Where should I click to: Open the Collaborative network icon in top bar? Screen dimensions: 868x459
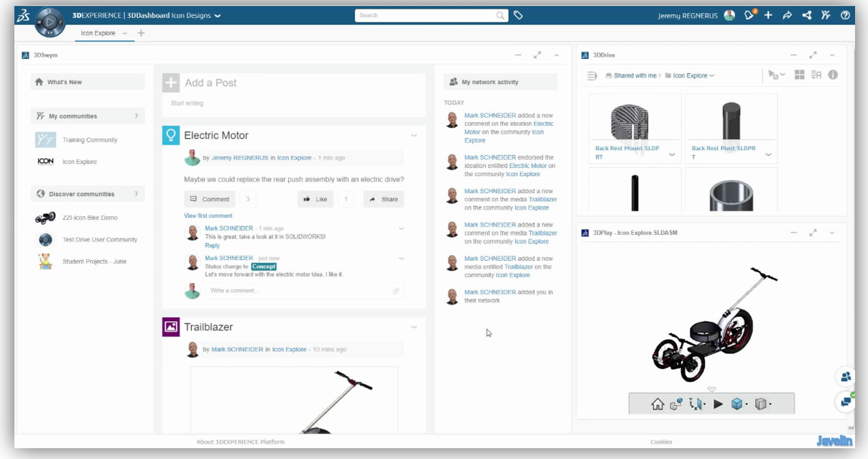[807, 15]
